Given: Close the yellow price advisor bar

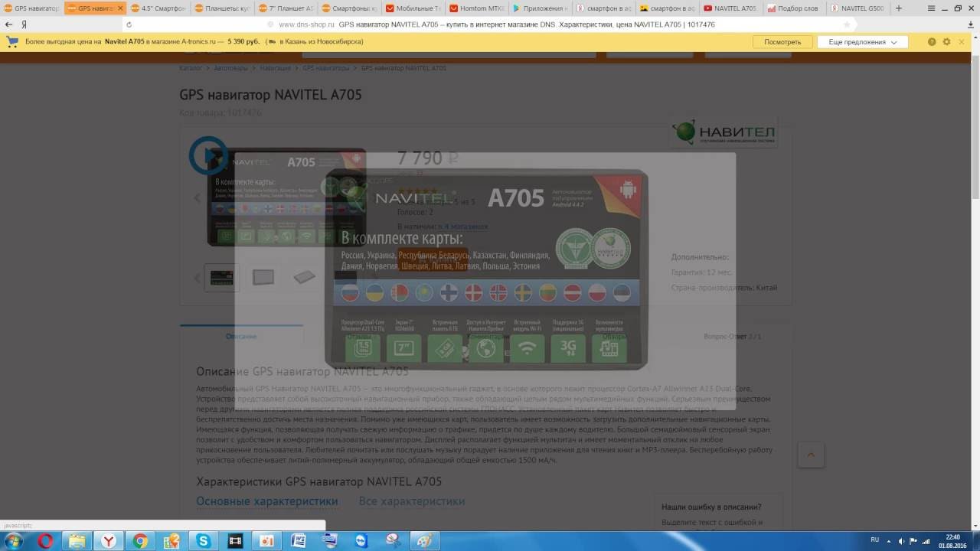Looking at the screenshot, I should pyautogui.click(x=962, y=42).
